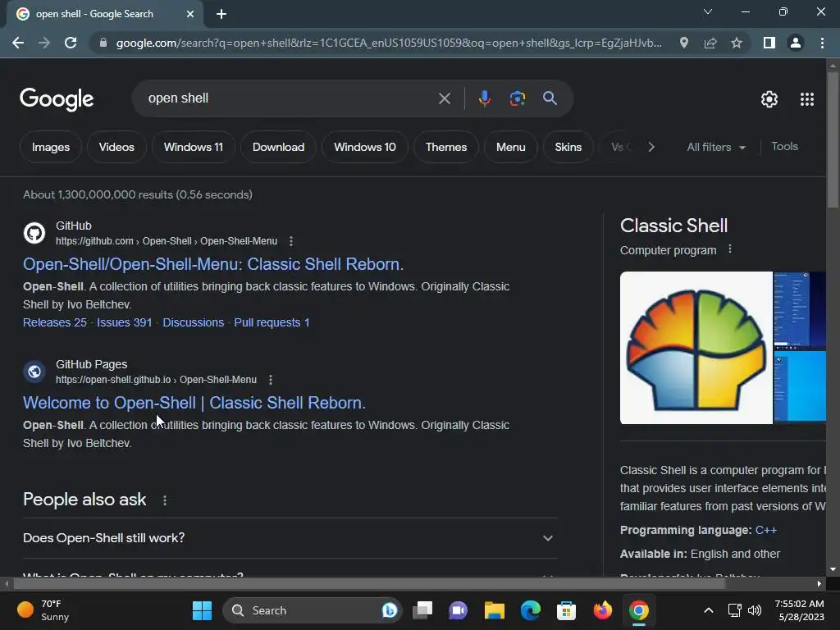Viewport: 840px width, 630px height.
Task: Open Google apps grid
Action: click(807, 99)
